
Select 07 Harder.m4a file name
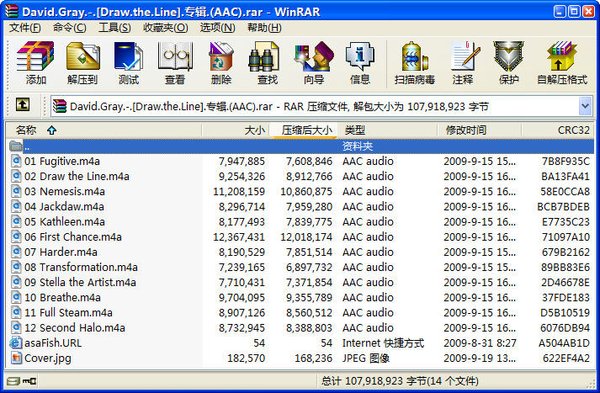point(61,252)
